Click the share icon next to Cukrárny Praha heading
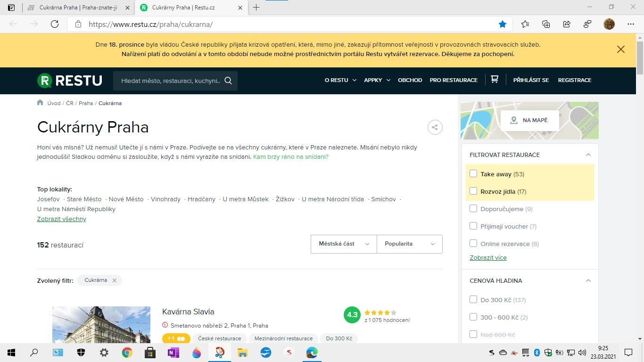Screen dimensions: 644x362 coord(435,127)
